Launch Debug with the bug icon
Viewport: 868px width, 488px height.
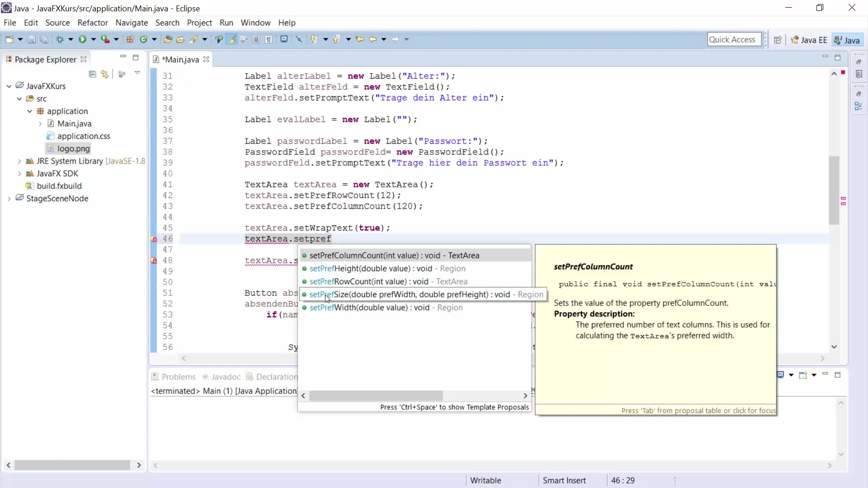[x=60, y=39]
